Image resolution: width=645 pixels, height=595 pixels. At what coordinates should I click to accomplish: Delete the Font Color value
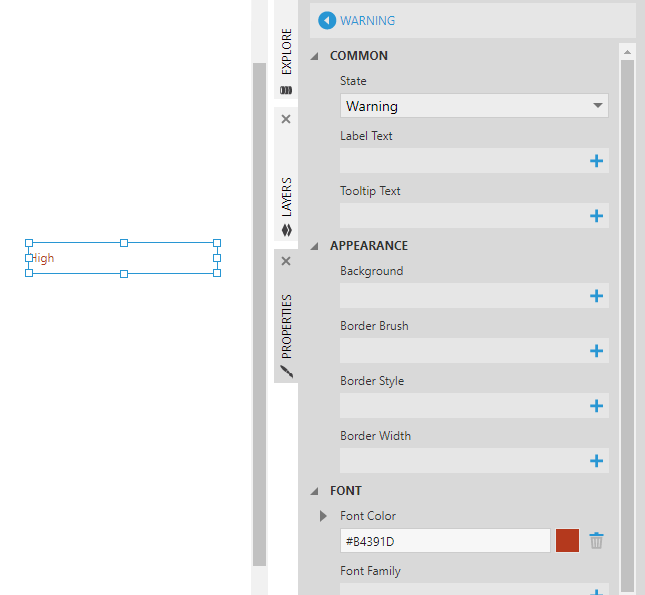click(596, 541)
